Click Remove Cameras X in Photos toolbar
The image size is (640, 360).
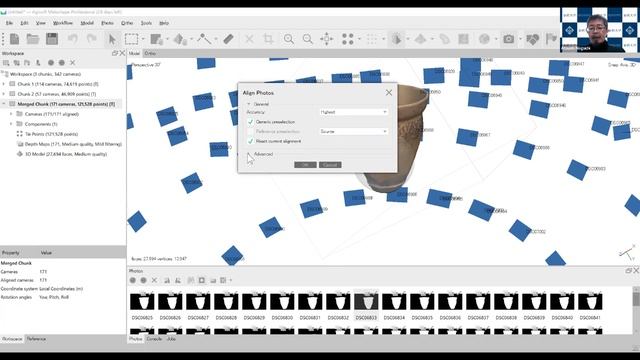[x=154, y=280]
